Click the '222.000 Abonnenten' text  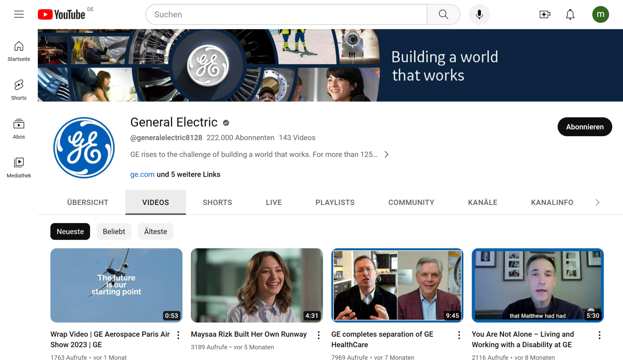[x=240, y=138]
